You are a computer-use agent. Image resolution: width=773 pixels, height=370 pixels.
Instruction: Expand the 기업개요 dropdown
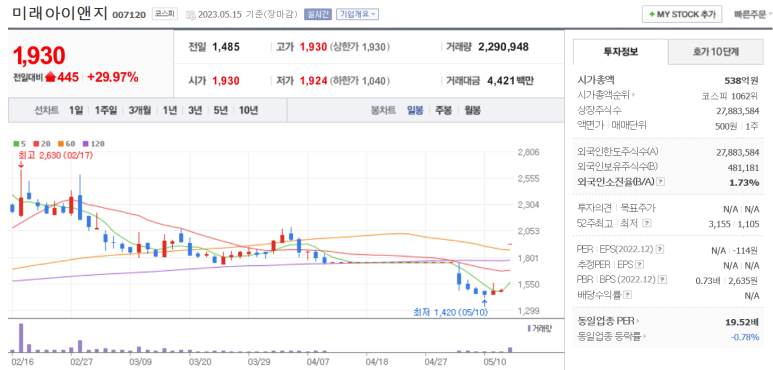(357, 14)
